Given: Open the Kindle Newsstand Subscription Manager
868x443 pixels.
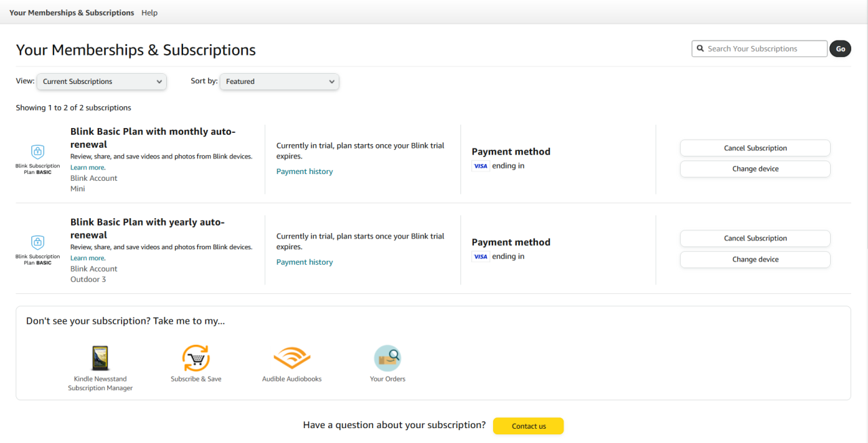Looking at the screenshot, I should click(x=100, y=357).
